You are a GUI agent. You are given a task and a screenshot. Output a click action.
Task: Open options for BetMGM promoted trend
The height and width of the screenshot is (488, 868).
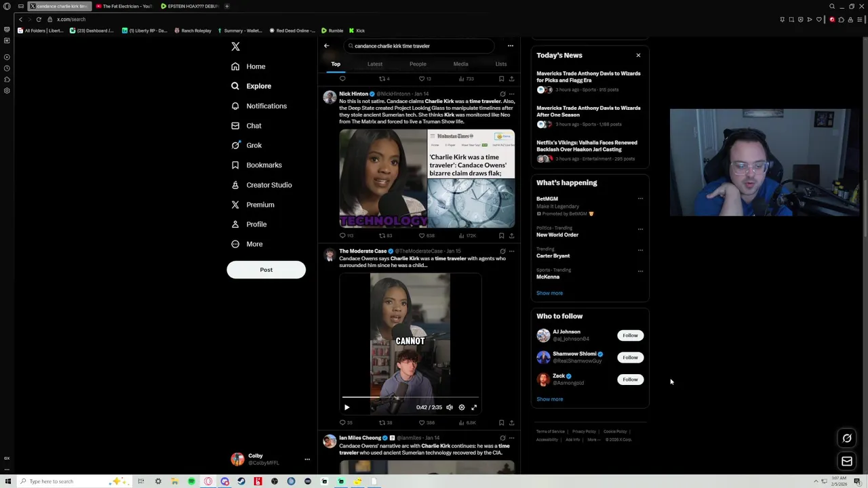coord(640,199)
